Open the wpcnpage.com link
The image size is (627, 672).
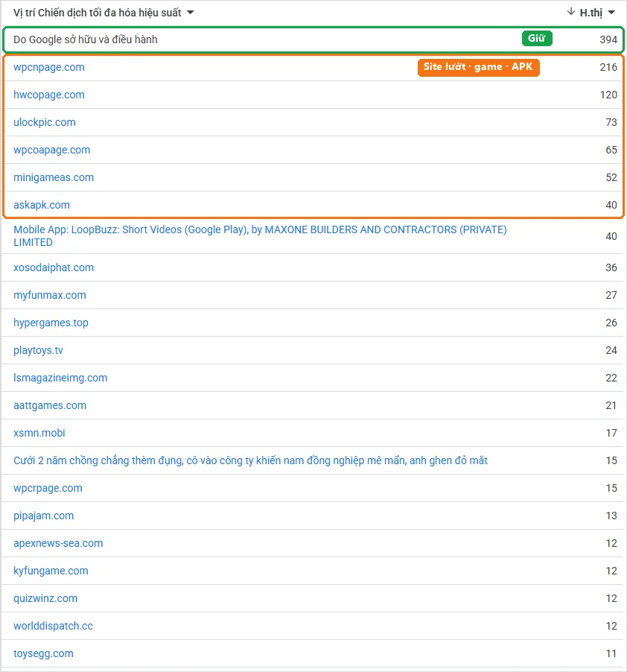click(49, 67)
